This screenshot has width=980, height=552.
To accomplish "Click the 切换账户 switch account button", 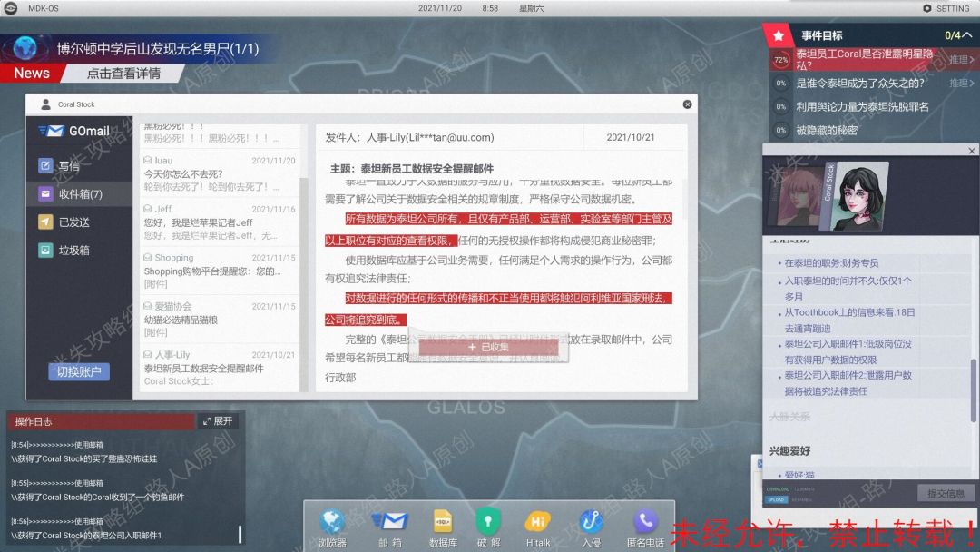I will [79, 371].
